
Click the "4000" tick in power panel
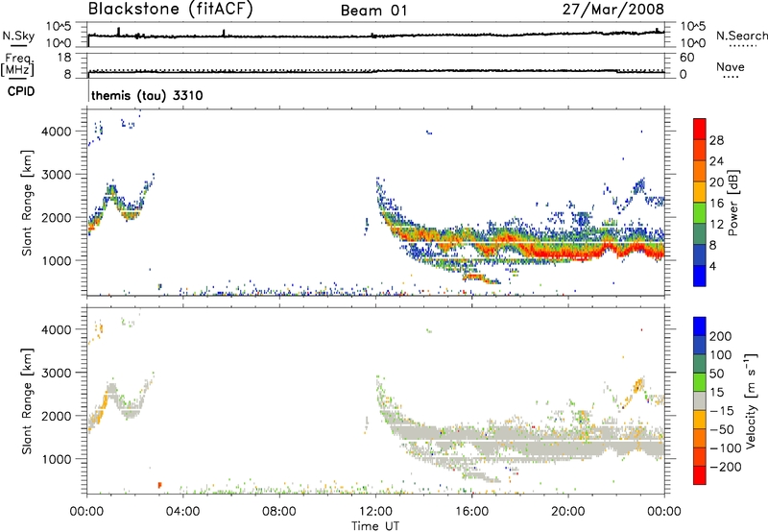[57, 132]
